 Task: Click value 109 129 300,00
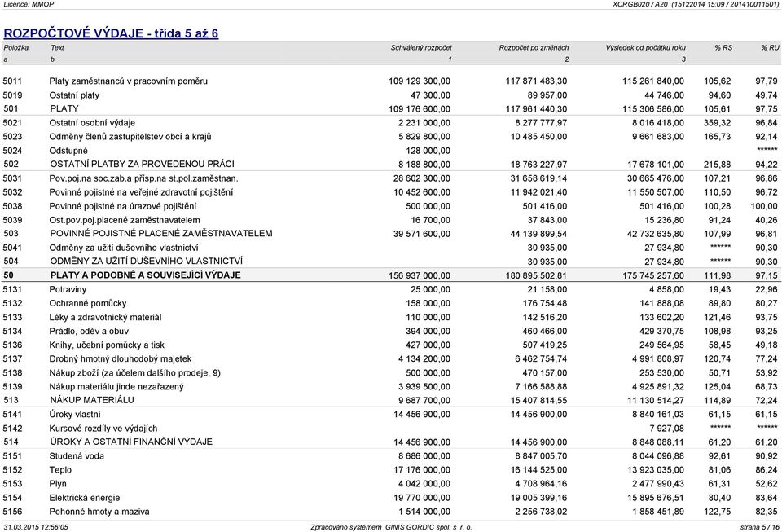420,81
